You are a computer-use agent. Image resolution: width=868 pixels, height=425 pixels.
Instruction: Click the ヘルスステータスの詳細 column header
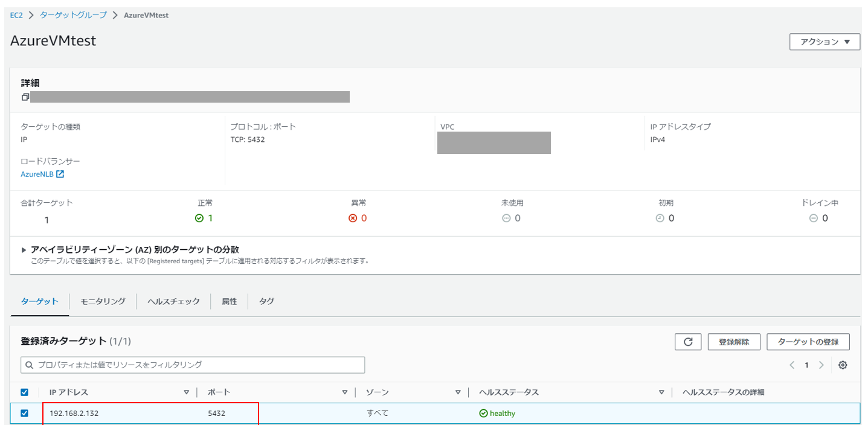coord(723,392)
